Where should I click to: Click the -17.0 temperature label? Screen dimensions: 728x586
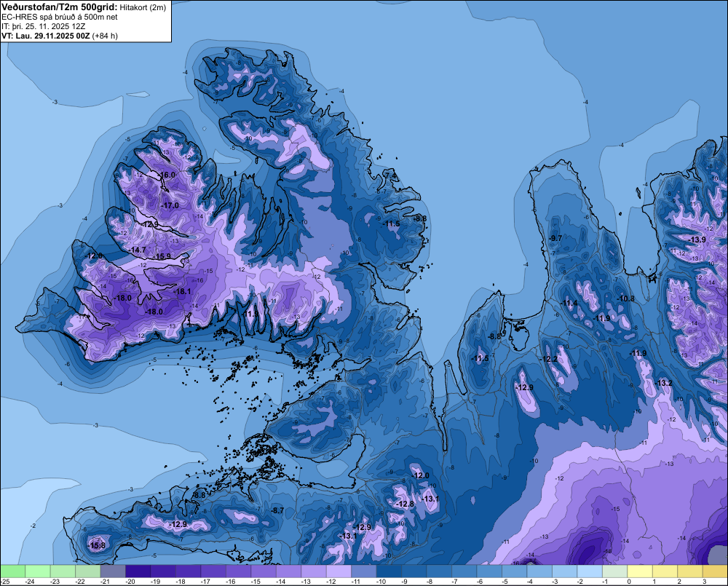(x=170, y=206)
